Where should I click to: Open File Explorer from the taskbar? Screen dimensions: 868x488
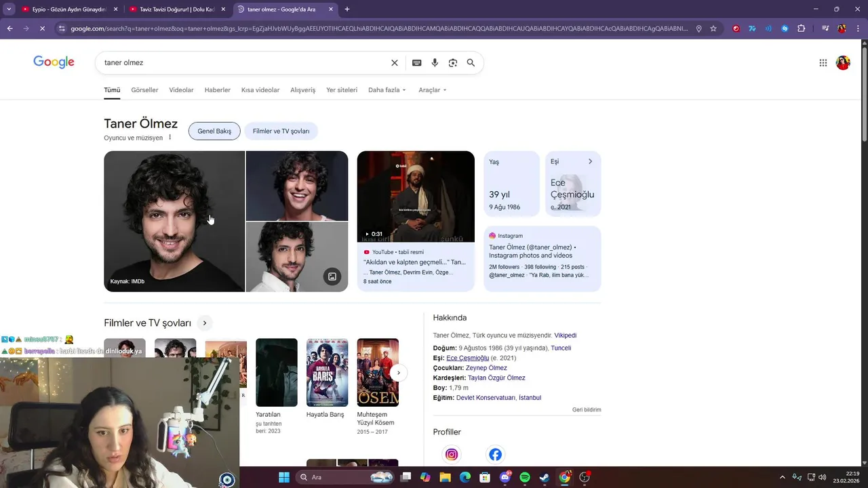(x=446, y=477)
